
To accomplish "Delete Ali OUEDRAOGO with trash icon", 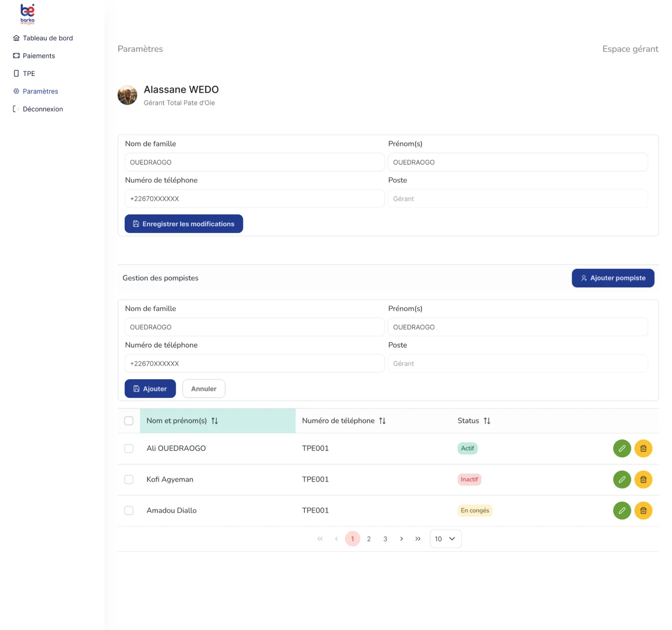I will click(x=643, y=448).
